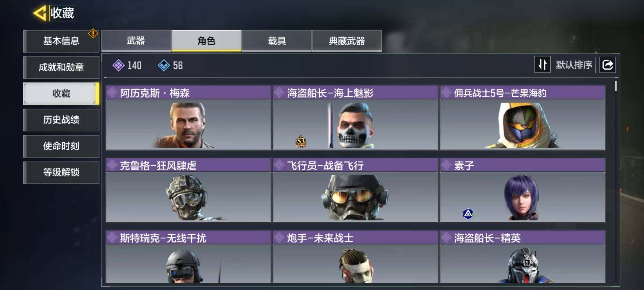This screenshot has width=644, height=290.
Task: Click the yellow back arrow icon
Action: tap(40, 13)
